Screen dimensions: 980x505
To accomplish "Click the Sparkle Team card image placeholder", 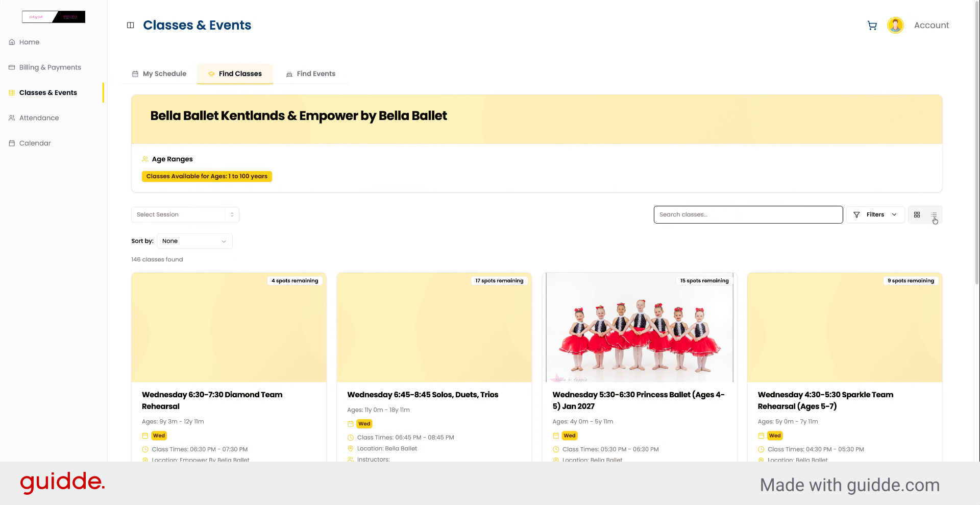I will (x=845, y=327).
